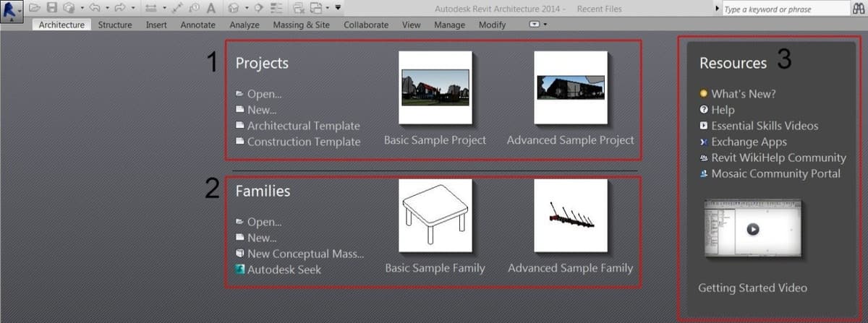The width and height of the screenshot is (868, 323).
Task: Click the Save disk icon in quick access toolbar
Action: coord(52,8)
